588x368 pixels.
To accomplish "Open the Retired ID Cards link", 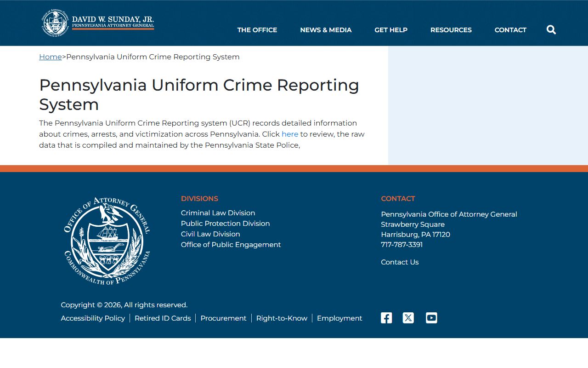I will click(x=163, y=318).
